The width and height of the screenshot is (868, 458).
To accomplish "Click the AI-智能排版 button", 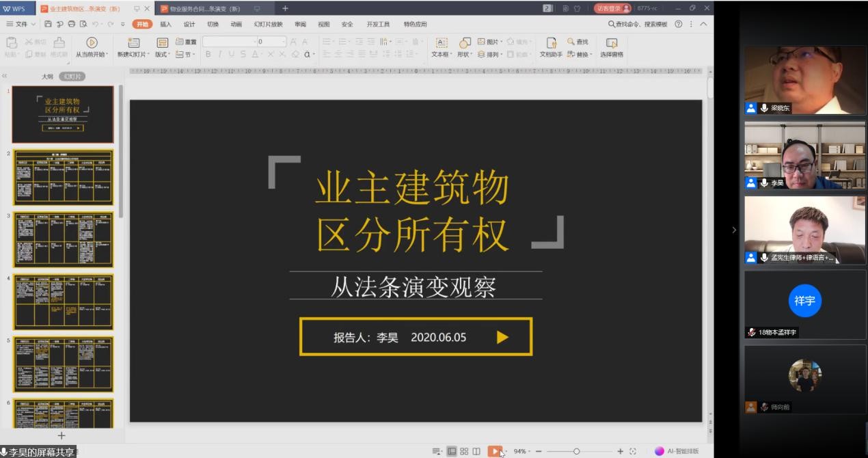I will (677, 451).
